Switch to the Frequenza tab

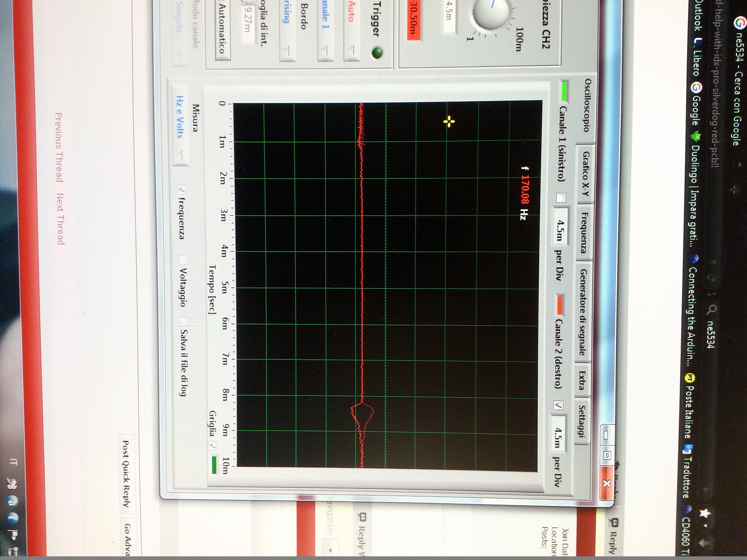click(x=584, y=232)
